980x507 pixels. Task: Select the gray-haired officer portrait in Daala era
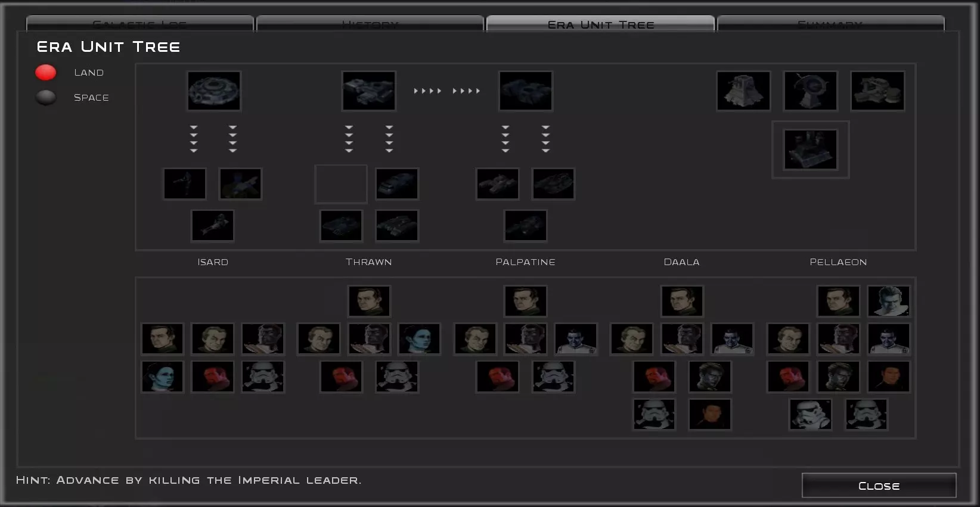point(632,339)
